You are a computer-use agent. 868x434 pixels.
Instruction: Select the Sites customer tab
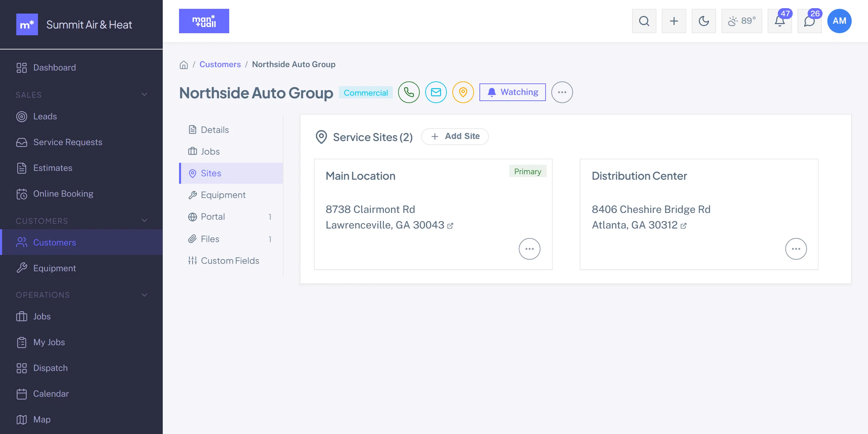coord(231,173)
